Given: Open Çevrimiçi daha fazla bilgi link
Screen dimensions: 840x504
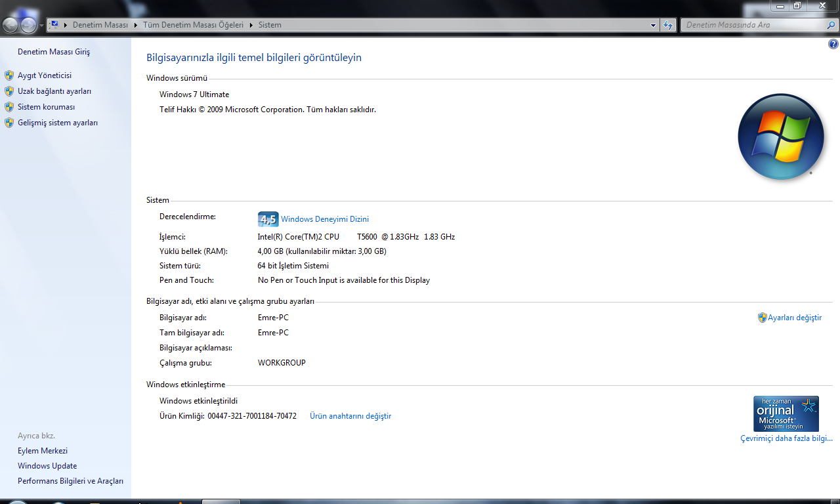Looking at the screenshot, I should [786, 438].
